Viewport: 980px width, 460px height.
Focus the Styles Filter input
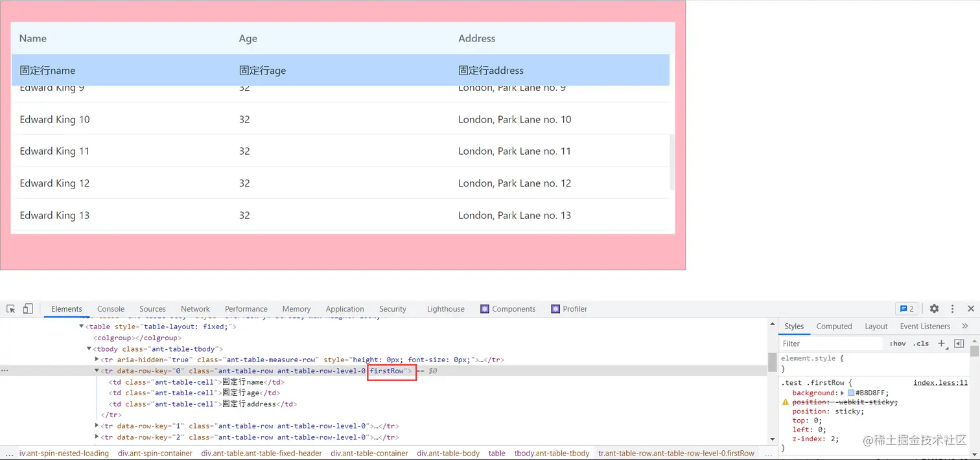(x=832, y=343)
